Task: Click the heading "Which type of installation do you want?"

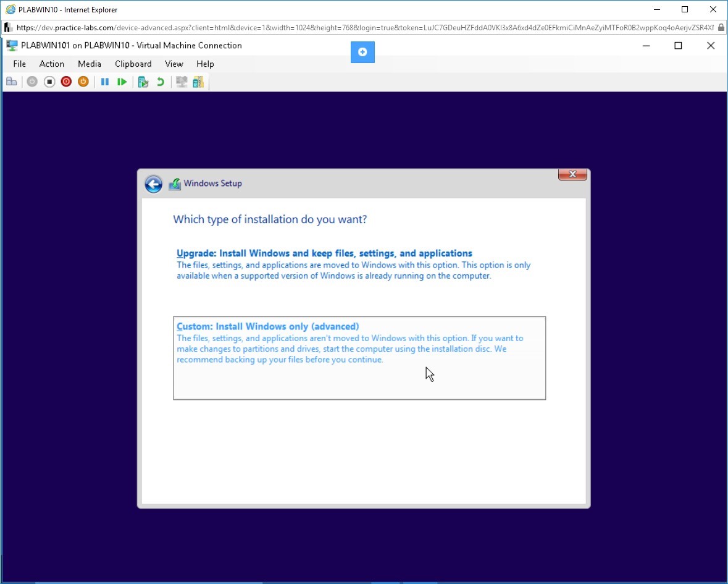Action: 270,219
